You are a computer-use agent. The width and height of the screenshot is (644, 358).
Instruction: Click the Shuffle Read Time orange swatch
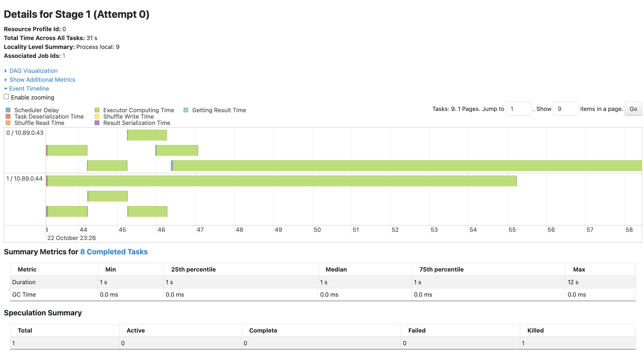pyautogui.click(x=8, y=123)
